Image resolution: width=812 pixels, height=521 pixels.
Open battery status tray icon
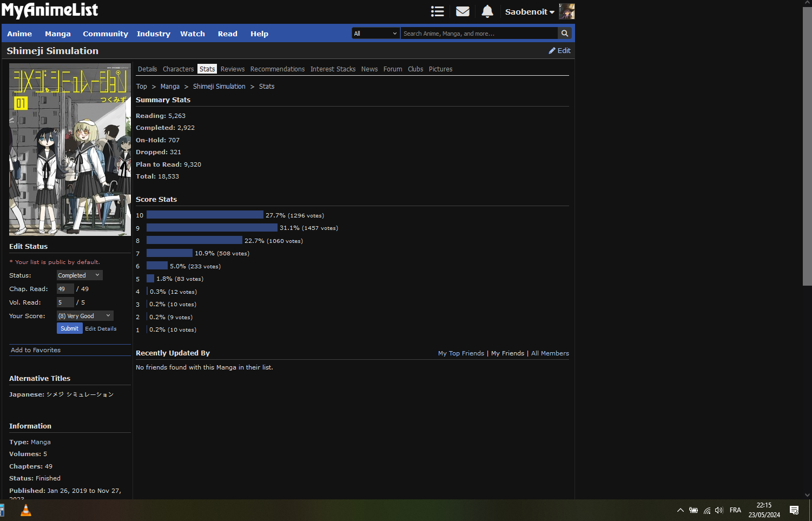(694, 510)
